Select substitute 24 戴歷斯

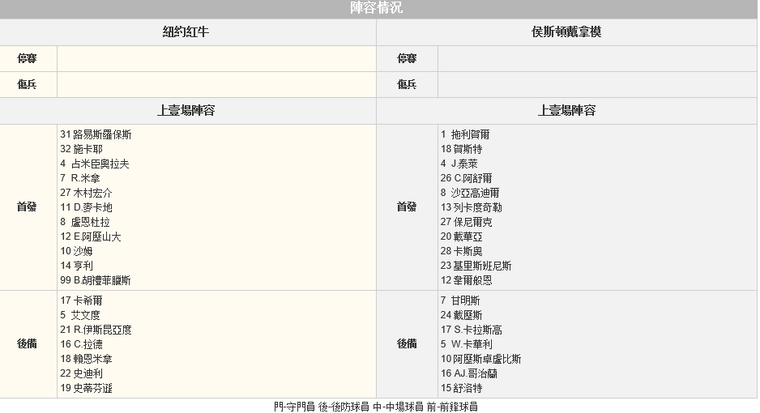(461, 315)
